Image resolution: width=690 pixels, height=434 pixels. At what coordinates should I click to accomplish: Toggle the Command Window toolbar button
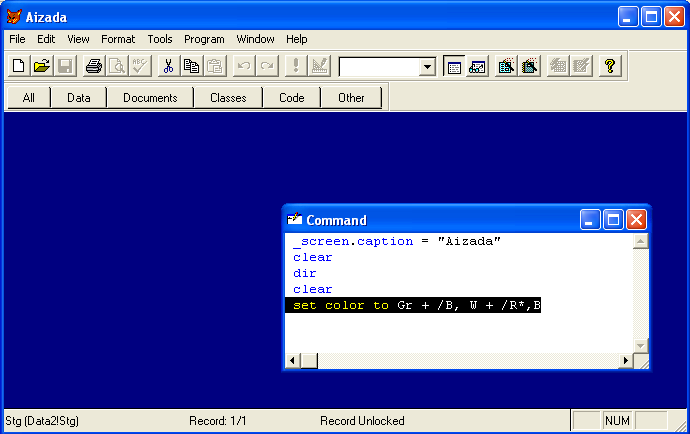454,66
